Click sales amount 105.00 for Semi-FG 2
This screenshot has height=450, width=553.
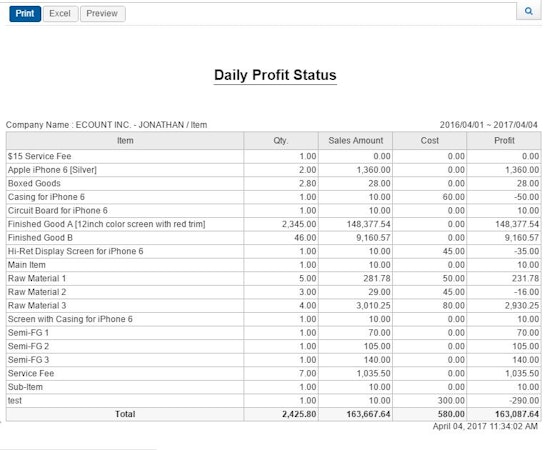coord(377,346)
